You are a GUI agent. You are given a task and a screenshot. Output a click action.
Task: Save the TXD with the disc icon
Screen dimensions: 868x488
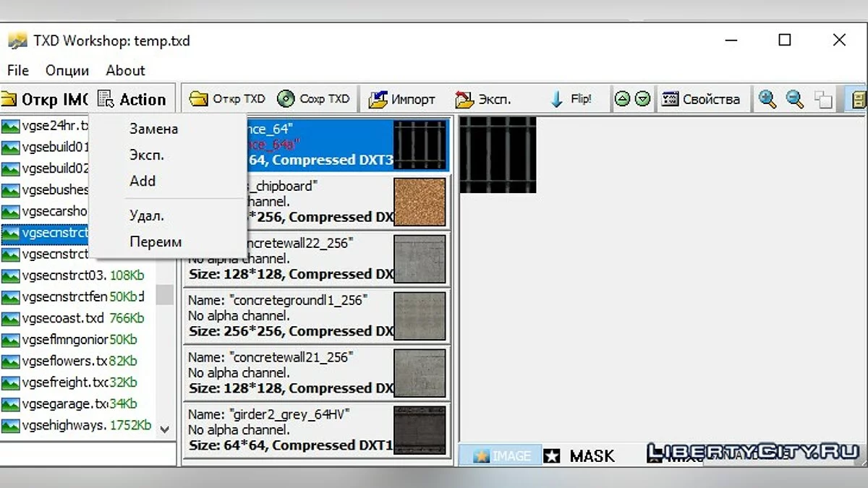(286, 99)
